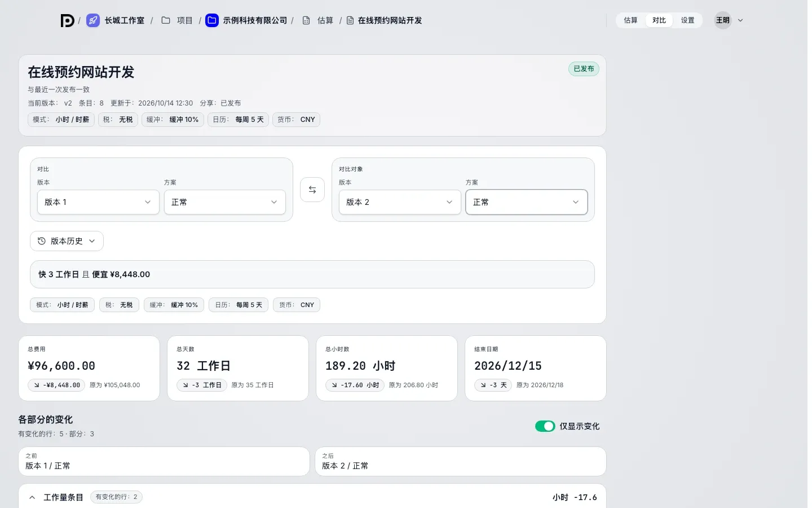Click the -3 工作日 change badge
The height and width of the screenshot is (508, 812).
coord(202,385)
